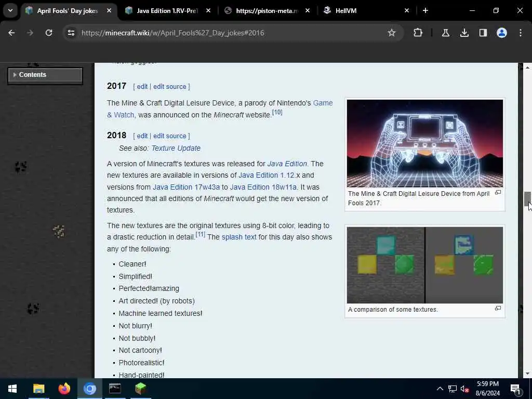The height and width of the screenshot is (399, 532).
Task: Open the Texture Update link
Action: (176, 148)
